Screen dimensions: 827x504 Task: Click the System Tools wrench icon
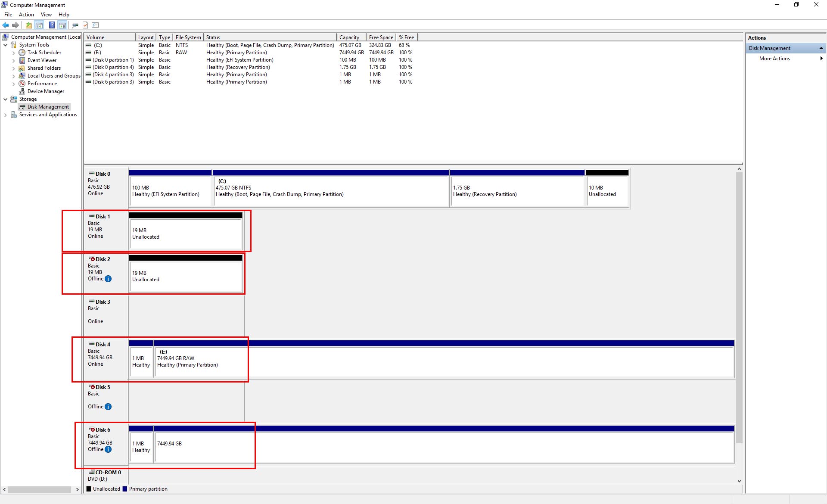14,45
